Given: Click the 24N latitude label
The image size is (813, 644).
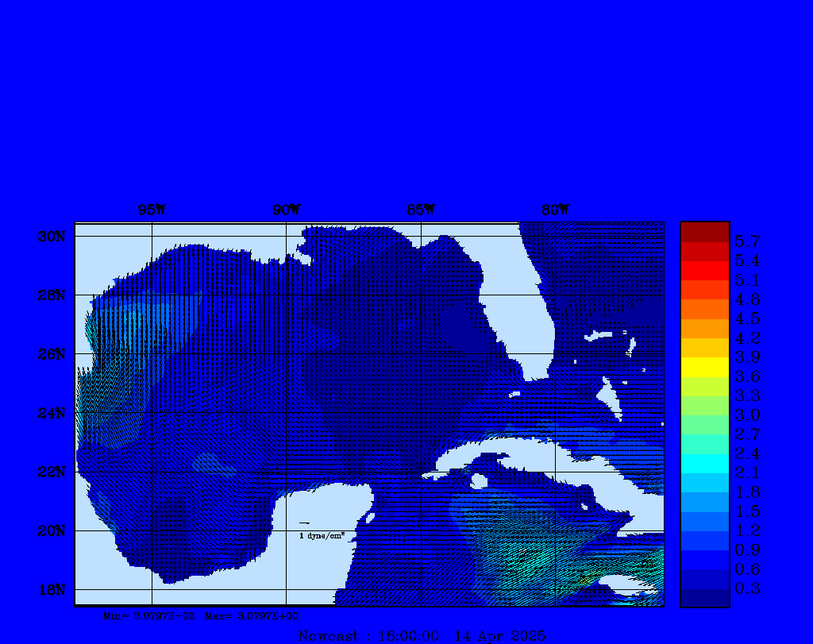Looking at the screenshot, I should point(51,413).
